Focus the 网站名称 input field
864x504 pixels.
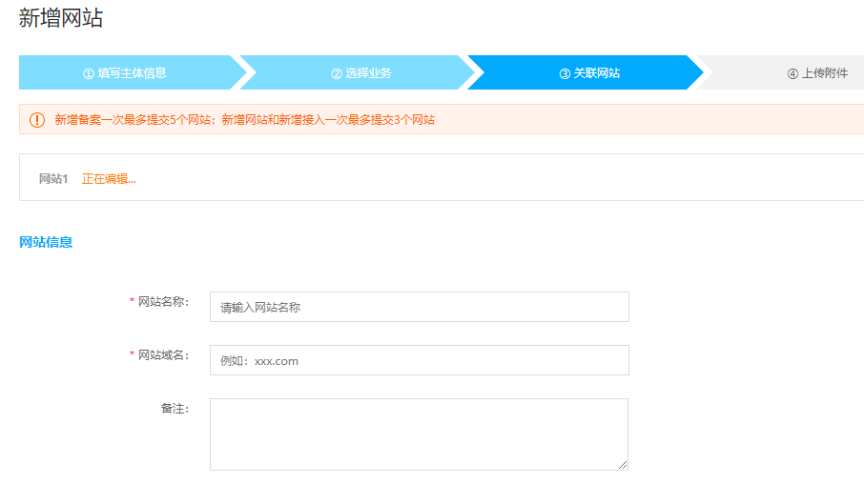[419, 307]
